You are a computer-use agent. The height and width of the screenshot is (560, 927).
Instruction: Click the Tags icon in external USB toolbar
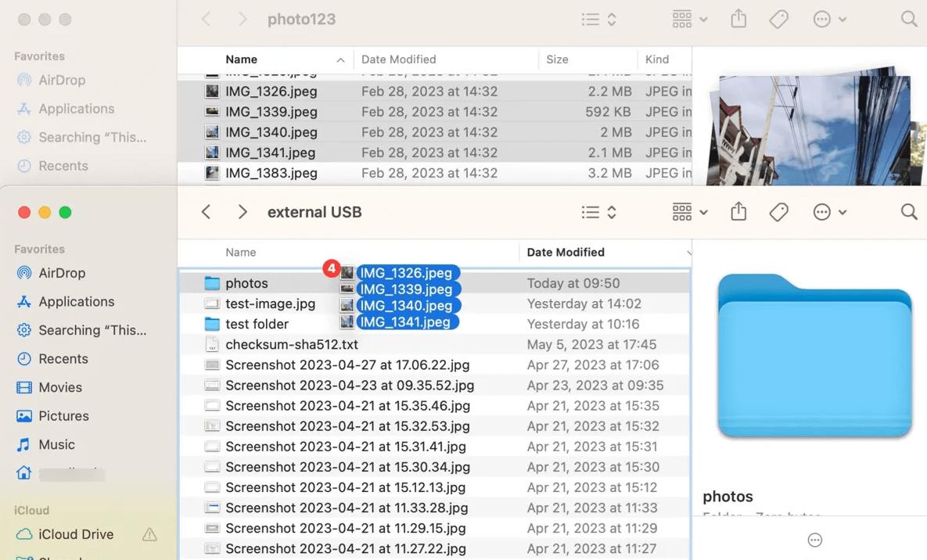(x=778, y=212)
